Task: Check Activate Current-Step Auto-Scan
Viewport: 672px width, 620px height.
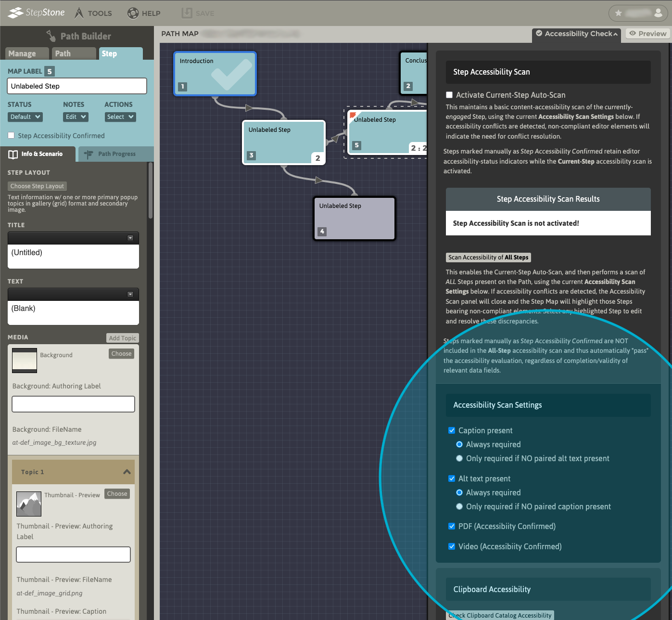Action: (449, 95)
